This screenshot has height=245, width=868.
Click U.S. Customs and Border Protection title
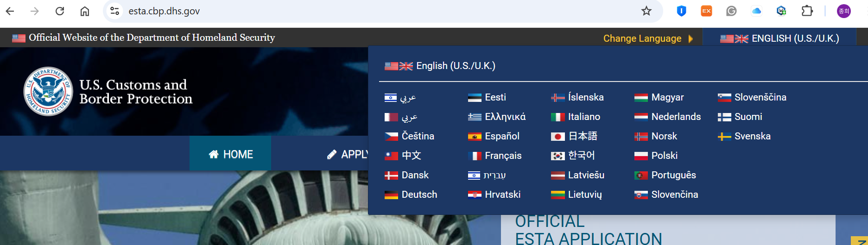point(136,92)
